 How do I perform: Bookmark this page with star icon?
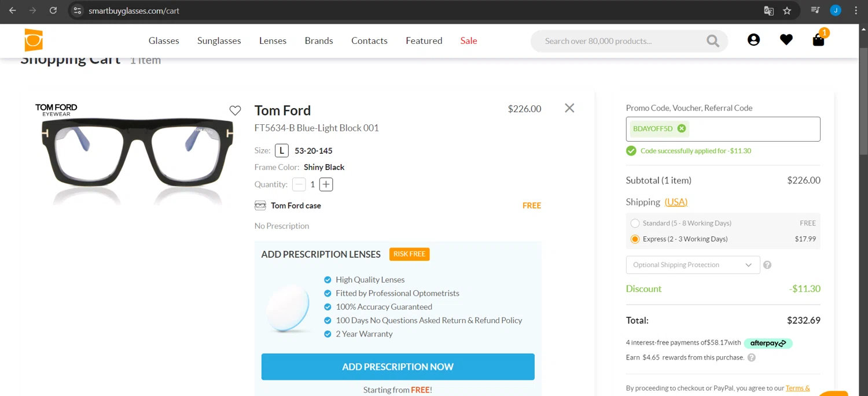(787, 11)
